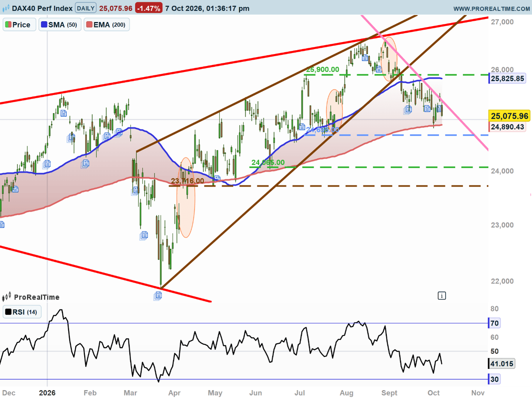Click the 24,890.43 EMA axis label
The height and width of the screenshot is (399, 532).
[507, 127]
